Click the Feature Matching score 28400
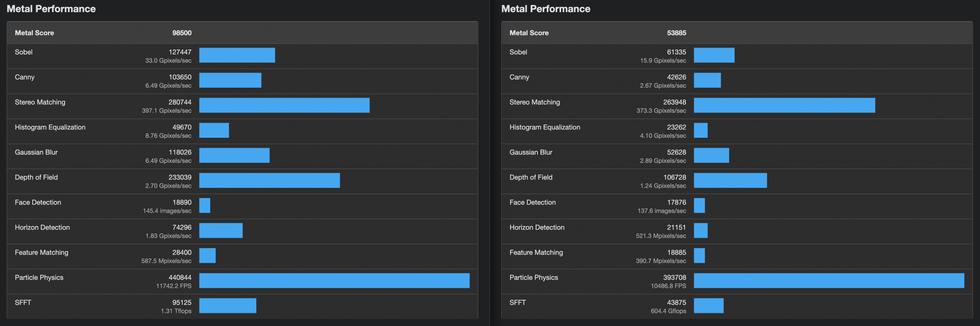Image resolution: width=980 pixels, height=326 pixels. [182, 252]
